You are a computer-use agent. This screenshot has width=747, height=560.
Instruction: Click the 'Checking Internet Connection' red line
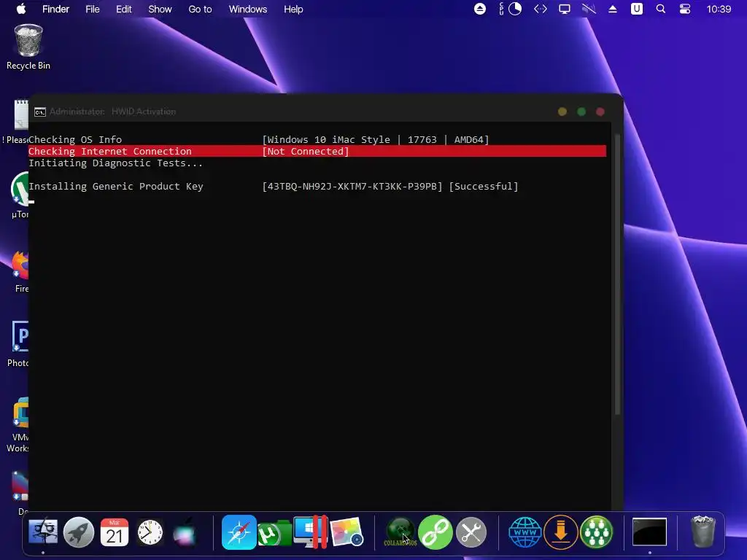tap(317, 152)
